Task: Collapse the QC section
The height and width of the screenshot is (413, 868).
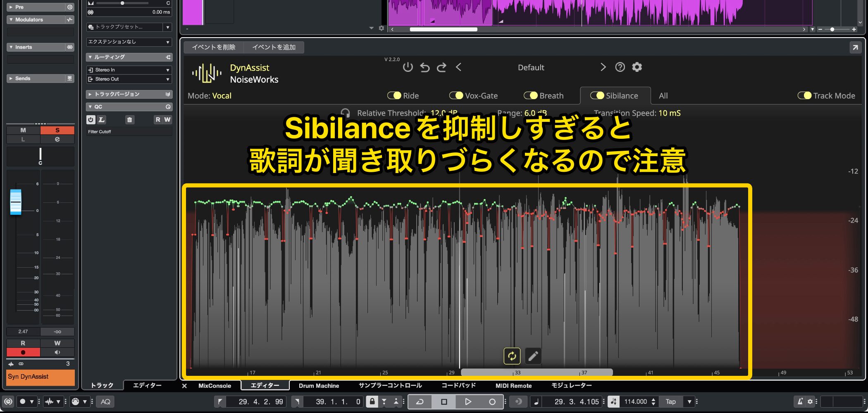Action: click(90, 107)
